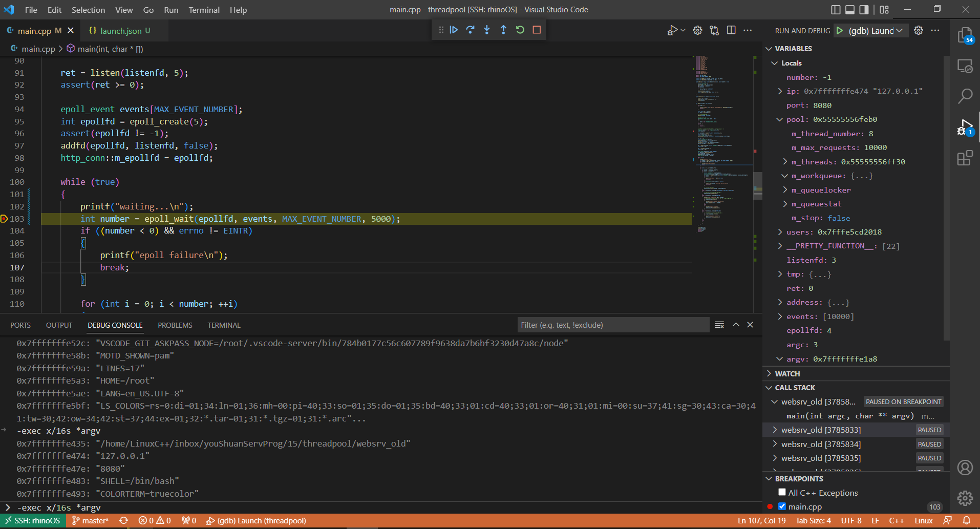Open run or debug dropdown arrow

pos(683,31)
